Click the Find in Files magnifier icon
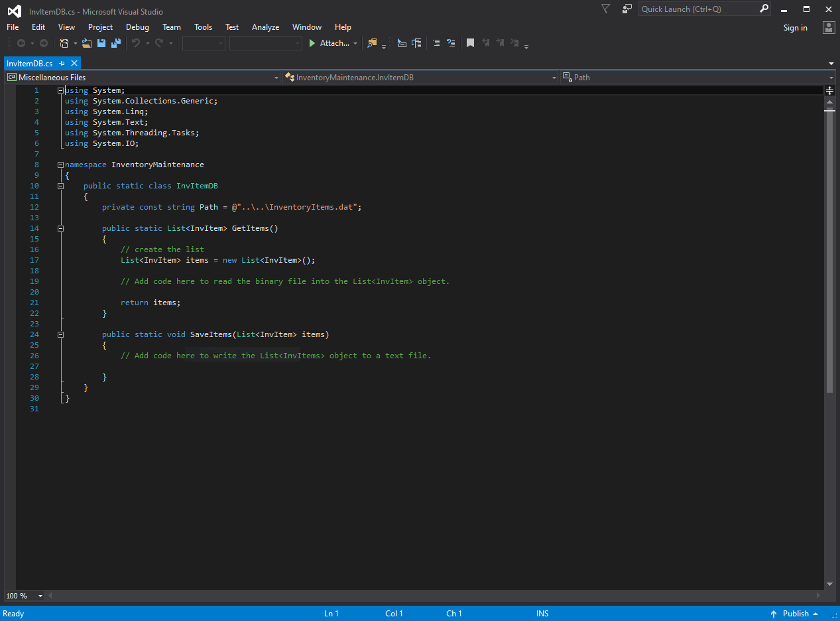 [x=371, y=43]
